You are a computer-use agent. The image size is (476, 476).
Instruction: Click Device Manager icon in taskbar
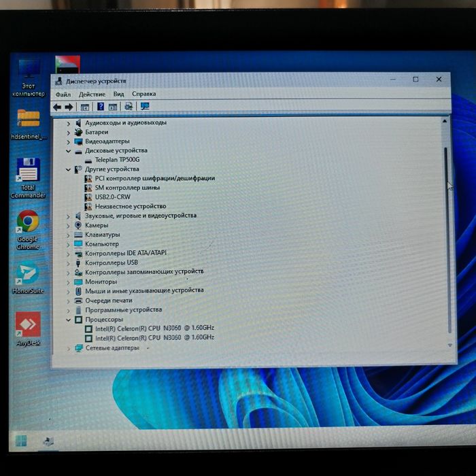[48, 441]
